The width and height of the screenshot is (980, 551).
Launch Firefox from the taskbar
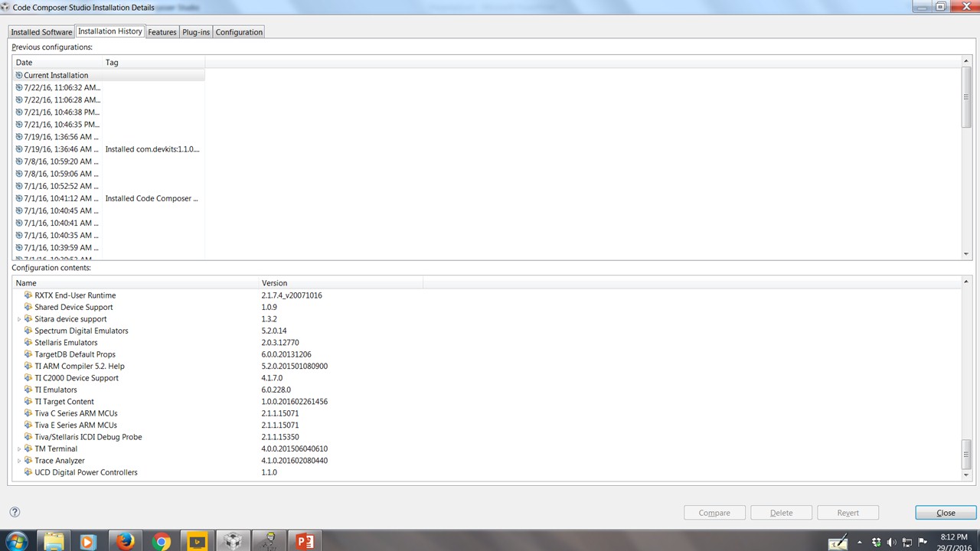coord(126,541)
